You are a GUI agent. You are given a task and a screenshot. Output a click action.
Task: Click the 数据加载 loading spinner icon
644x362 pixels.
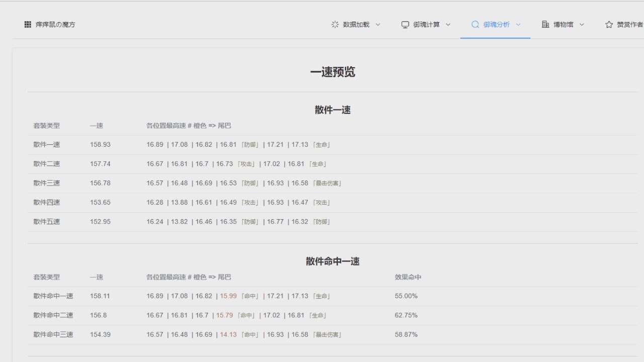[x=335, y=25]
